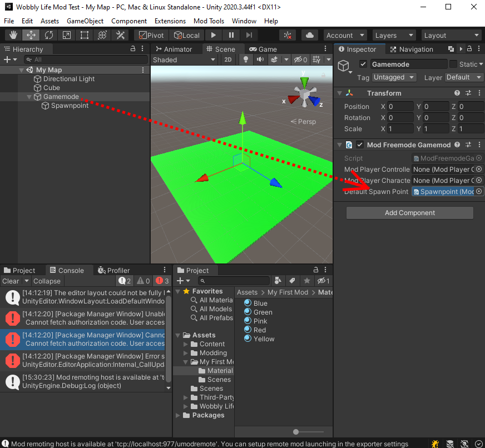Toggle scene audio
Viewport: 485px width, 448px height.
pyautogui.click(x=260, y=59)
